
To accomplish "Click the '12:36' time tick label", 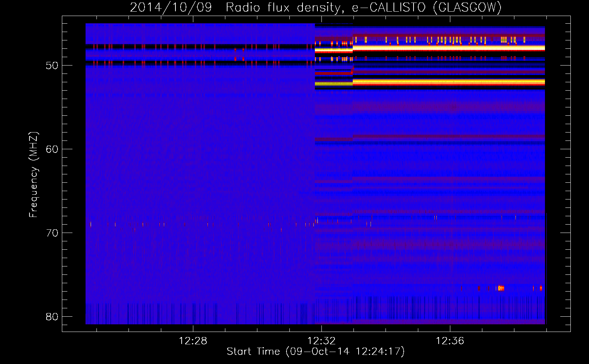I will (450, 341).
